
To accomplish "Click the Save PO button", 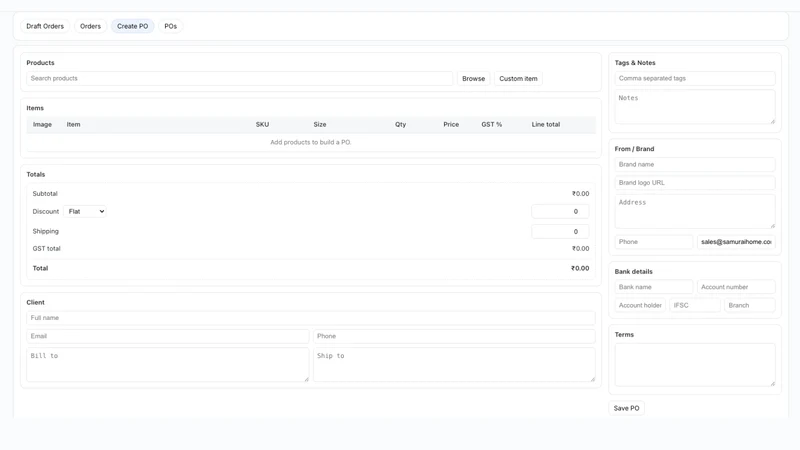I will [627, 408].
